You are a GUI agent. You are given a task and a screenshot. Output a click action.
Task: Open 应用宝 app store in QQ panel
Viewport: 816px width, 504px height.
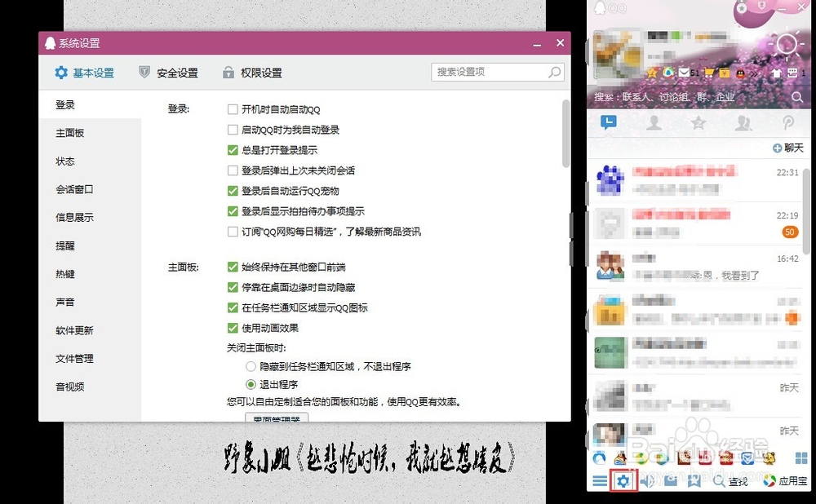click(785, 481)
